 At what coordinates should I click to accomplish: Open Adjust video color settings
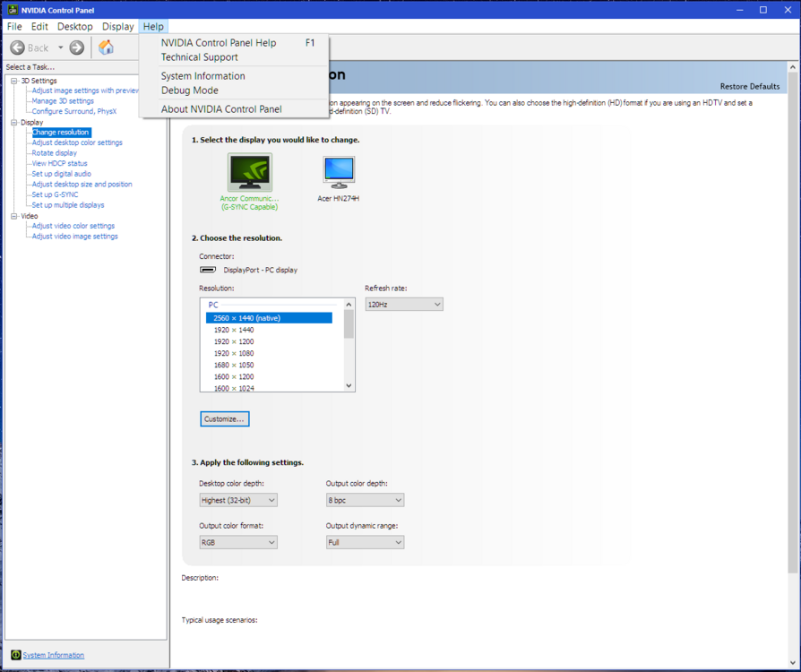(73, 226)
